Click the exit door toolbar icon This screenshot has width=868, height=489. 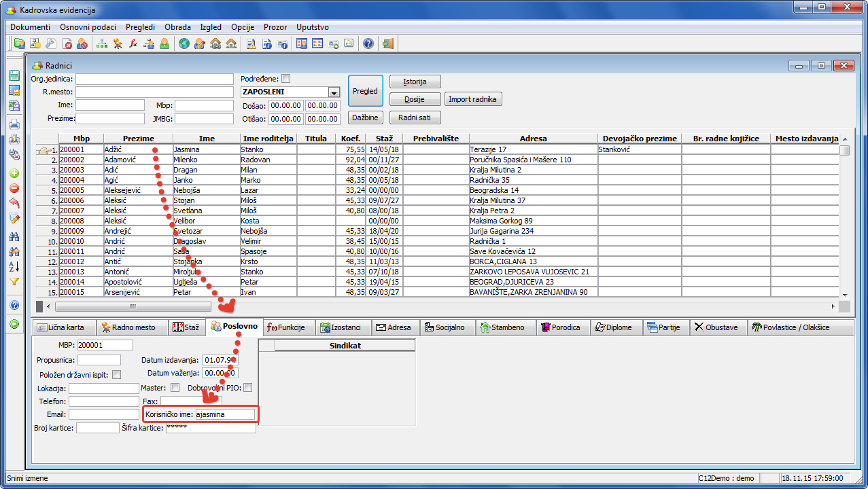coord(388,43)
